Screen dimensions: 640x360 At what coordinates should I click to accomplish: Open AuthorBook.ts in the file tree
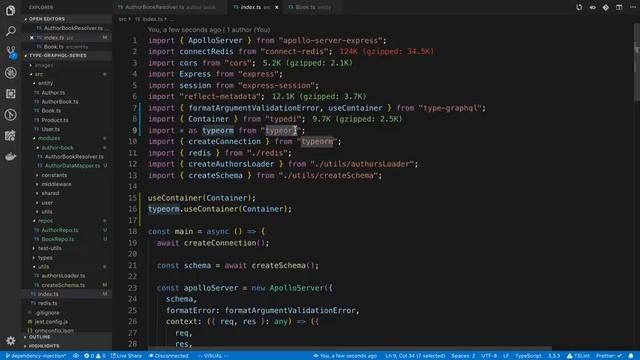pyautogui.click(x=66, y=102)
